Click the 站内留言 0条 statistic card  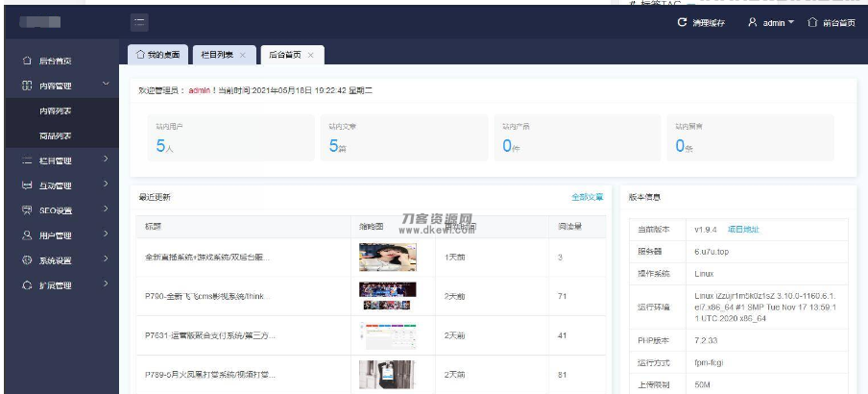click(x=751, y=138)
